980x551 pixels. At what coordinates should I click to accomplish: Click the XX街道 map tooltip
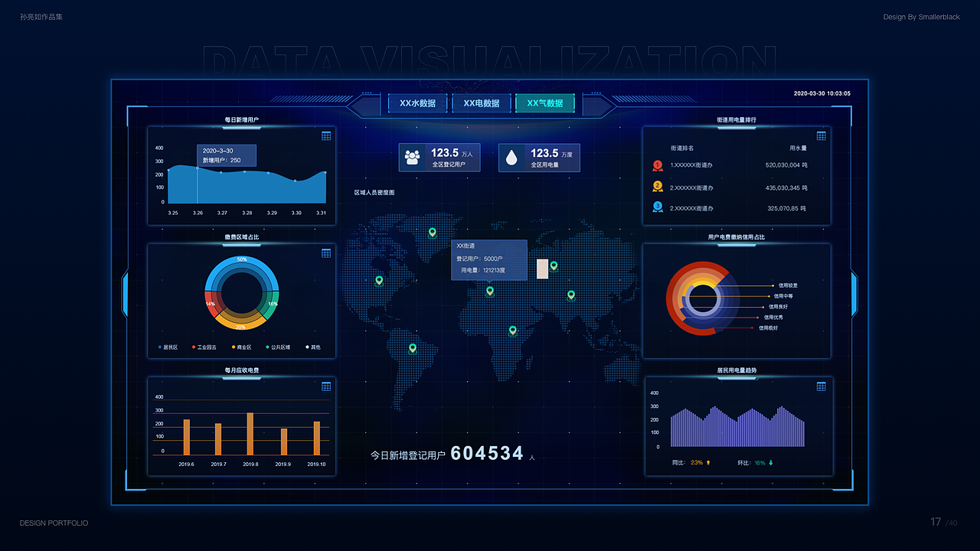(489, 260)
